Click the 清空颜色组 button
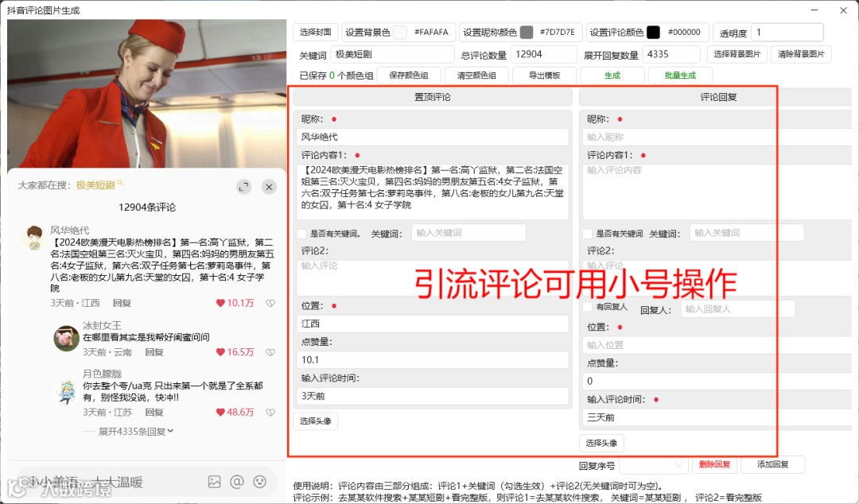The image size is (859, 504). click(476, 75)
